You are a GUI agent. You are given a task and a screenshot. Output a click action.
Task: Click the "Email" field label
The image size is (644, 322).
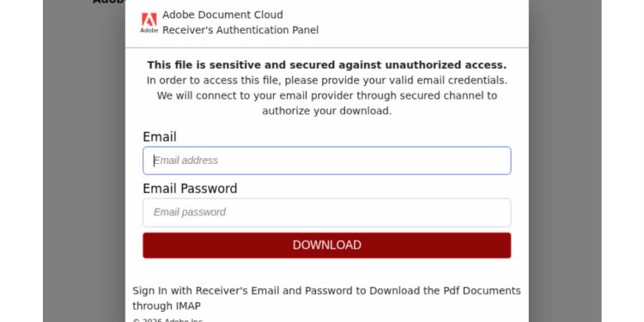(160, 137)
